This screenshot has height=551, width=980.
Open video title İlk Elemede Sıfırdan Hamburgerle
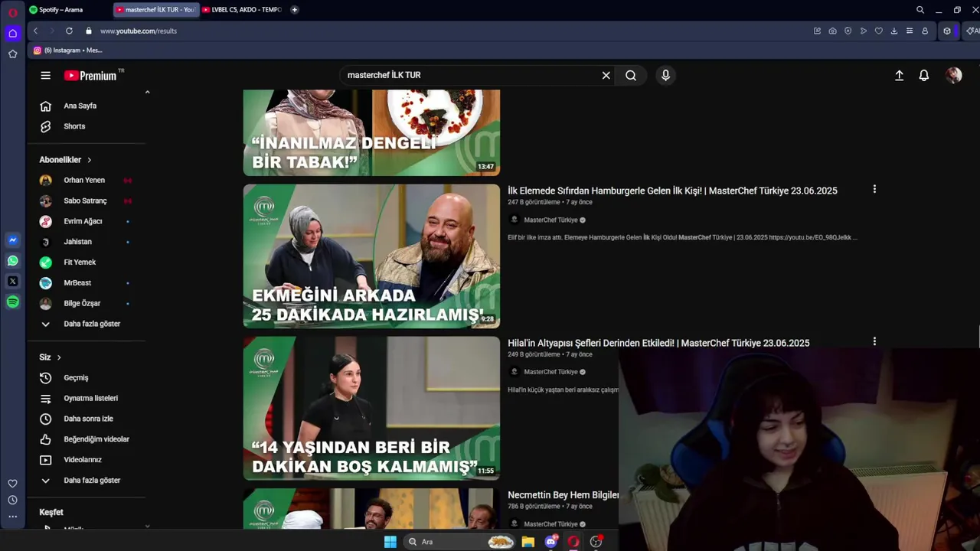(x=672, y=191)
